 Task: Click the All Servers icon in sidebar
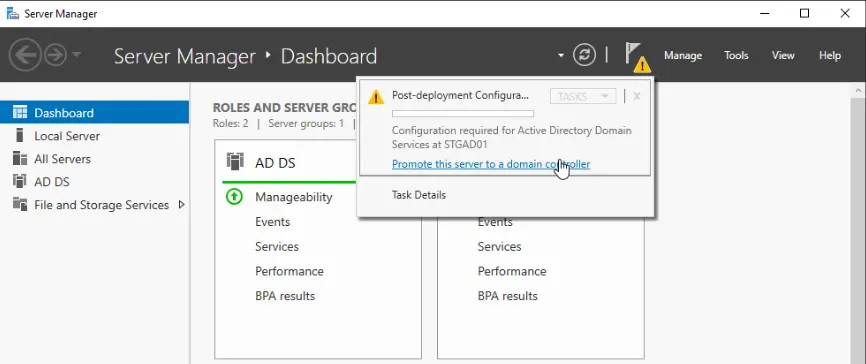(x=20, y=159)
